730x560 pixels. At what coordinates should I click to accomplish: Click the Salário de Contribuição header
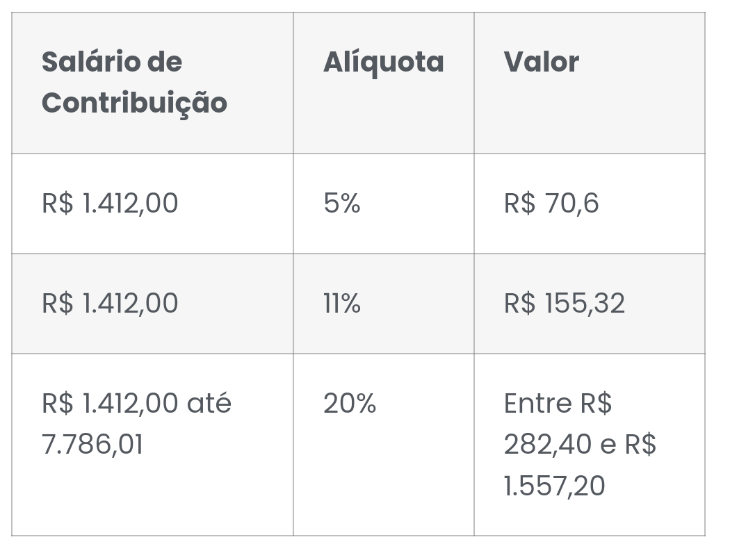152,83
